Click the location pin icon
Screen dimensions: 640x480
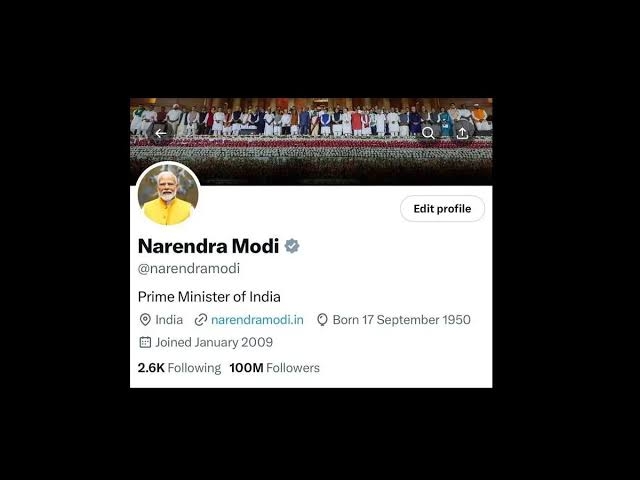pyautogui.click(x=145, y=320)
